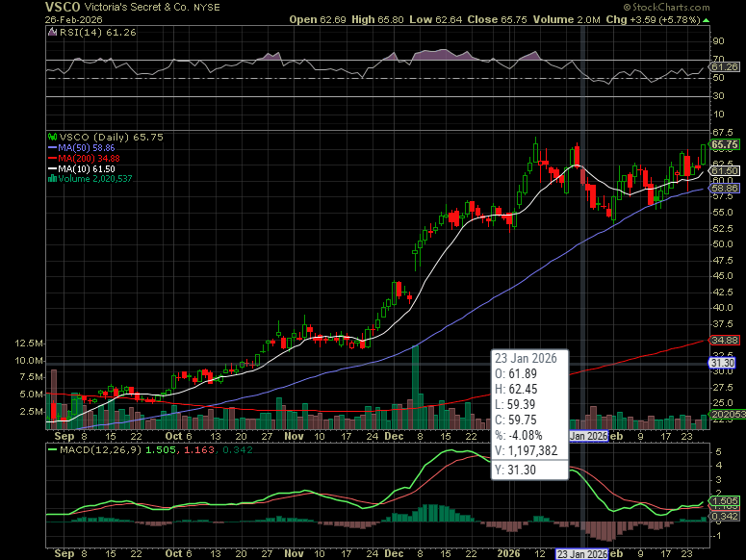Click the Volume 2.0M header value
The image size is (746, 560).
pos(567,20)
